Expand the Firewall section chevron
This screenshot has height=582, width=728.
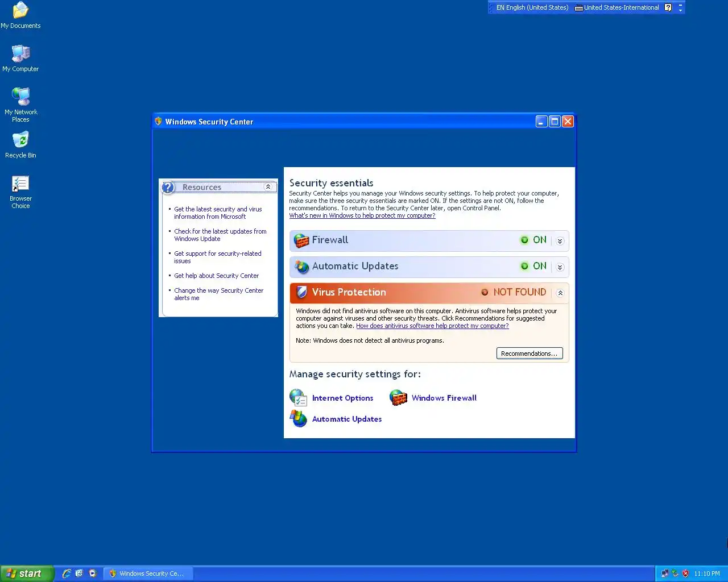click(x=560, y=241)
